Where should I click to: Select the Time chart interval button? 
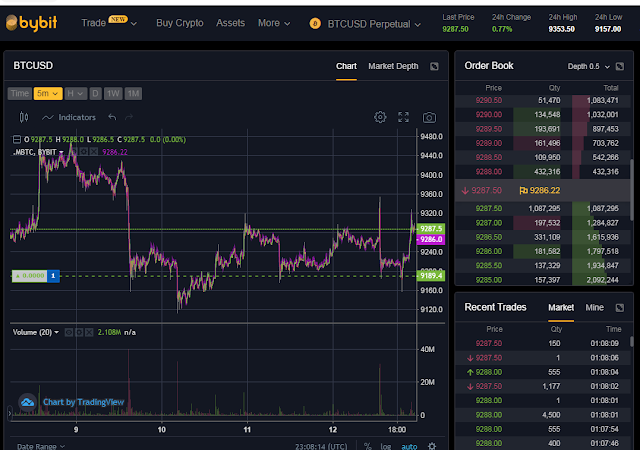pyautogui.click(x=20, y=94)
